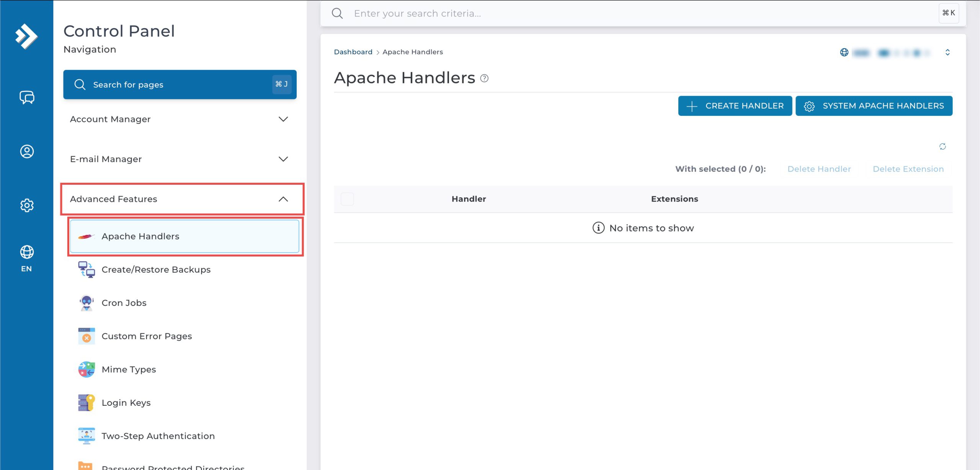The width and height of the screenshot is (980, 470).
Task: Go to Custom Error Pages
Action: point(147,336)
